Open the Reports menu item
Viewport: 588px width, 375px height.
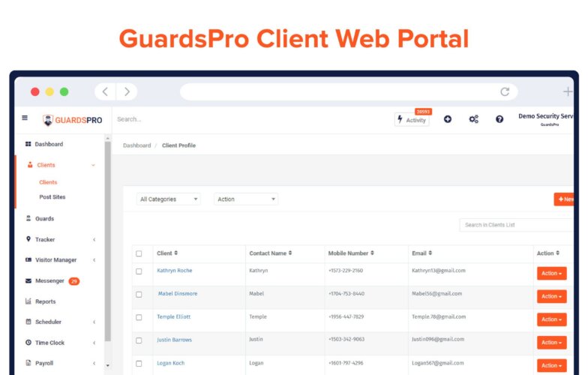click(x=45, y=301)
